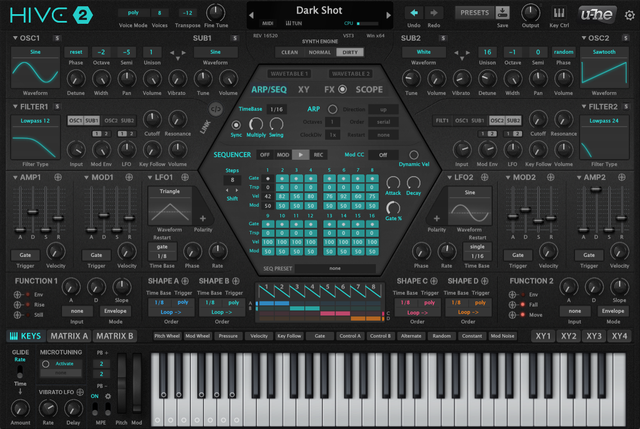This screenshot has width=640, height=429.
Task: Click SHAPE C drag-target crosshair icon
Action: (434, 281)
